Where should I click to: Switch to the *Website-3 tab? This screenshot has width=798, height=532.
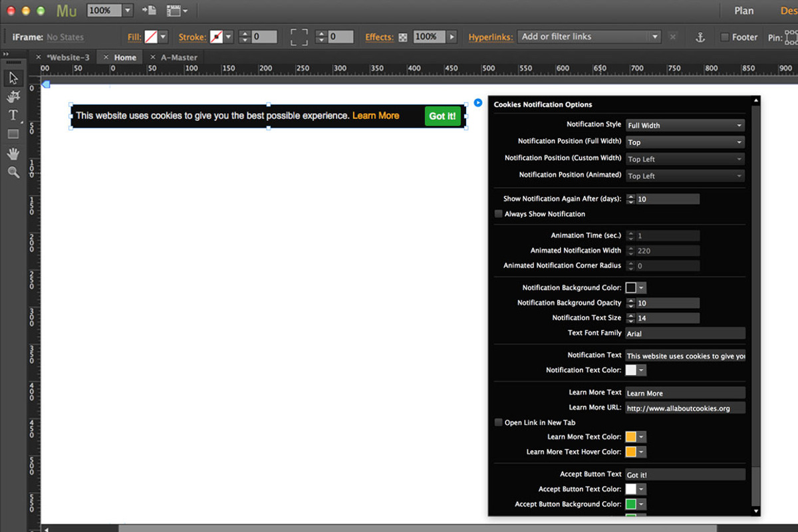(68, 57)
